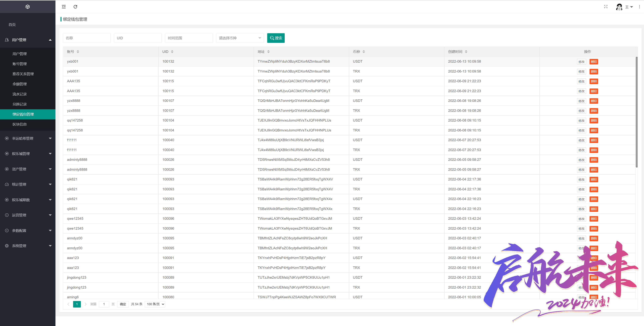The width and height of the screenshot is (644, 326).
Task: Sort the UID column with its arrows
Action: point(172,52)
